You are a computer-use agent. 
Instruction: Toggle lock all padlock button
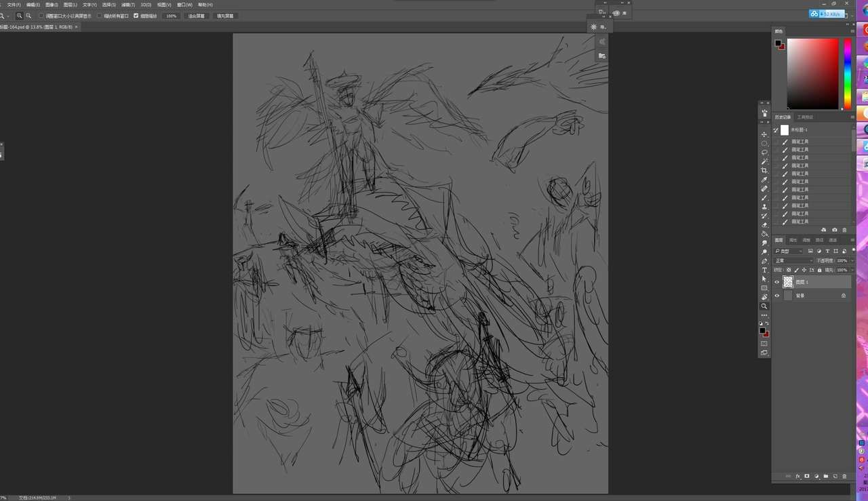pos(819,270)
